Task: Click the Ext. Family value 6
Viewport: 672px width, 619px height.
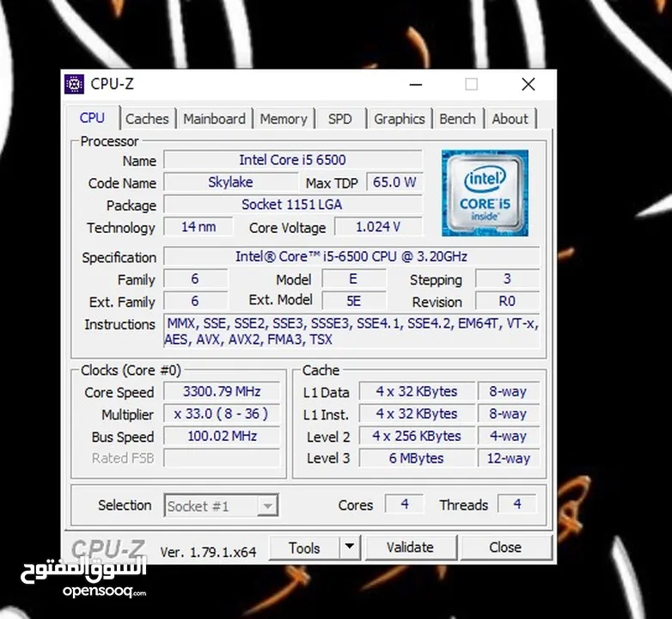Action: point(195,302)
